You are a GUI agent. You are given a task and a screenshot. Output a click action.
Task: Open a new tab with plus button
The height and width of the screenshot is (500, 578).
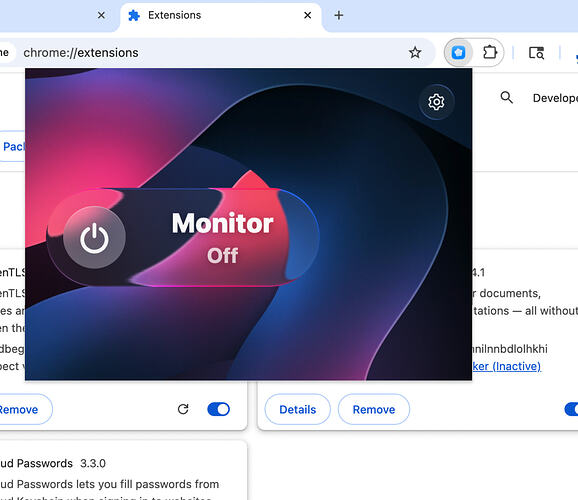[339, 15]
